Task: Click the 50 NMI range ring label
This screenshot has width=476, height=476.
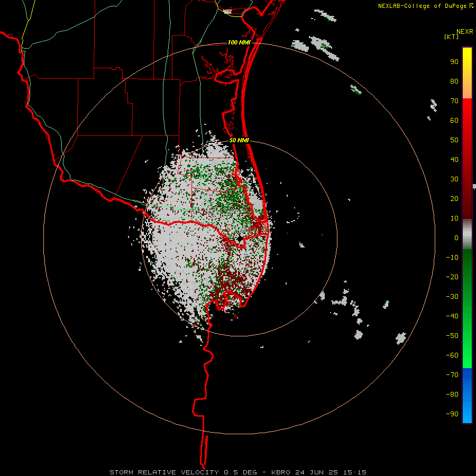Action: 239,140
